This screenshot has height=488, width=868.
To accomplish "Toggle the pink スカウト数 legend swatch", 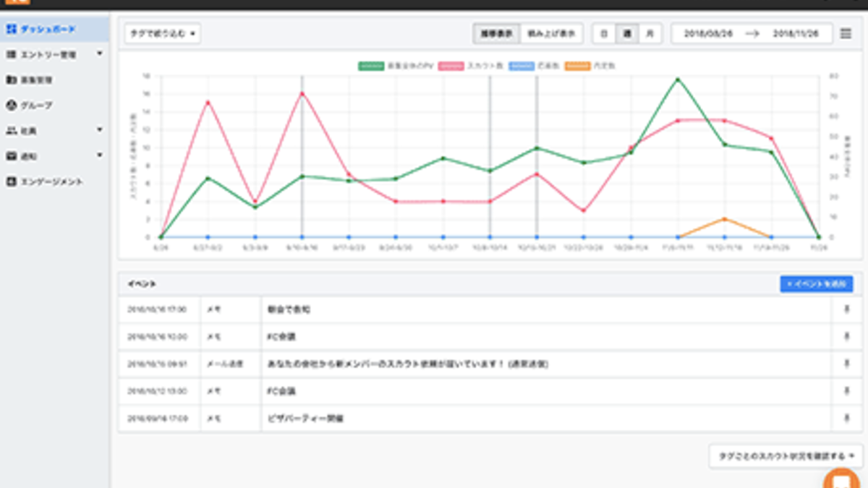I will pyautogui.click(x=448, y=66).
